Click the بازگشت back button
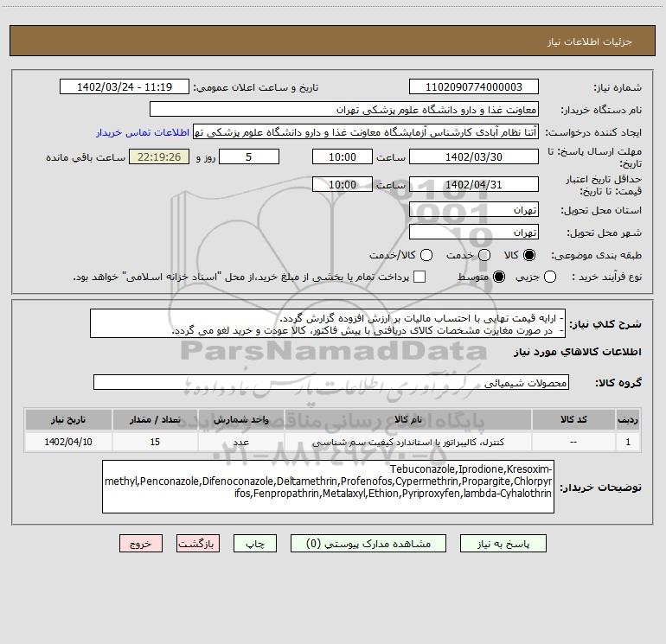This screenshot has height=644, width=666. 198,544
